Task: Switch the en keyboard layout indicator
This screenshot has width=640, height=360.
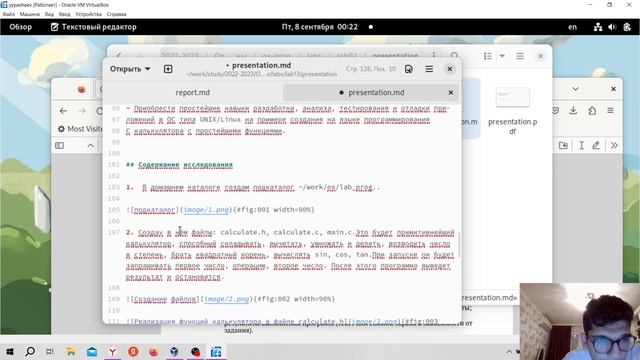Action: point(572,27)
